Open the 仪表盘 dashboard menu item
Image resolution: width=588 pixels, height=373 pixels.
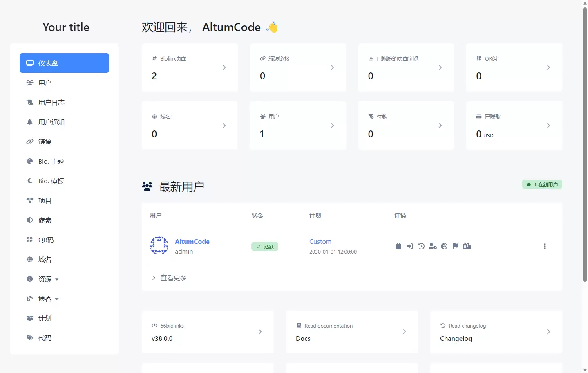(x=64, y=63)
